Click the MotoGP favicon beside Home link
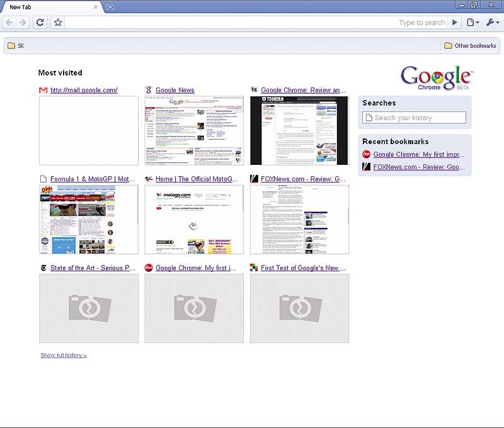 point(149,179)
